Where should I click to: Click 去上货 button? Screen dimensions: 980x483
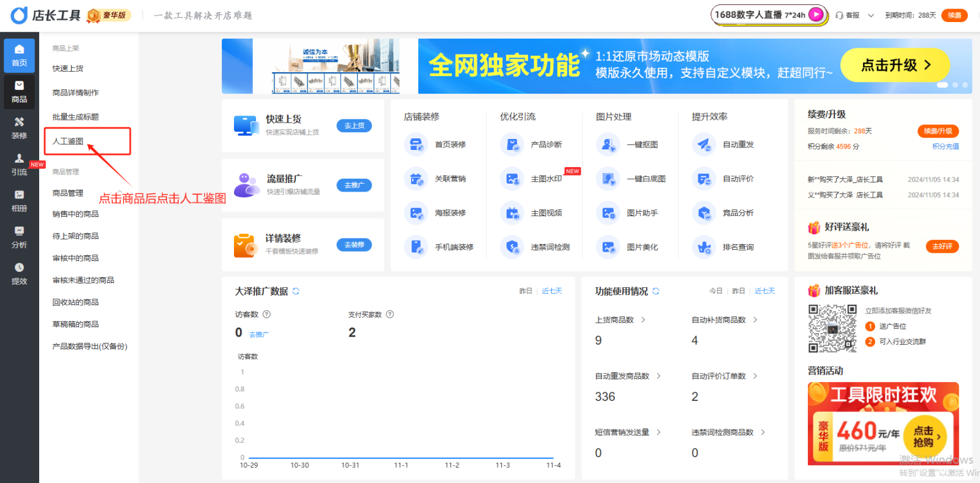(x=354, y=125)
